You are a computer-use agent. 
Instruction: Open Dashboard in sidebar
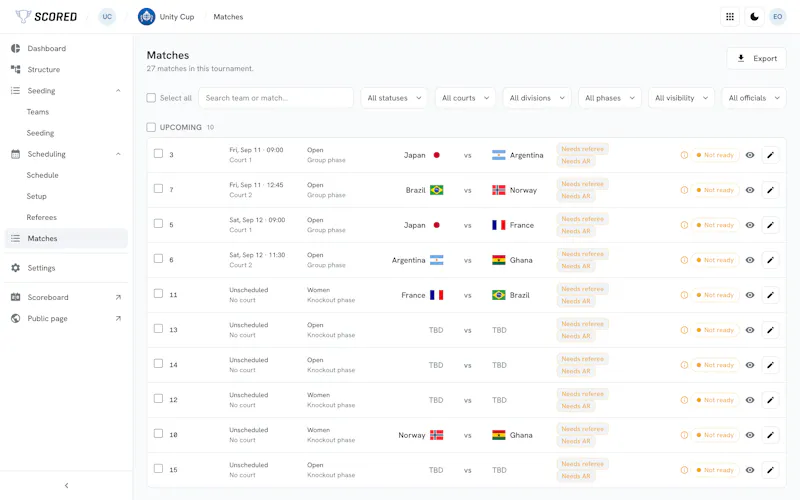click(66, 48)
